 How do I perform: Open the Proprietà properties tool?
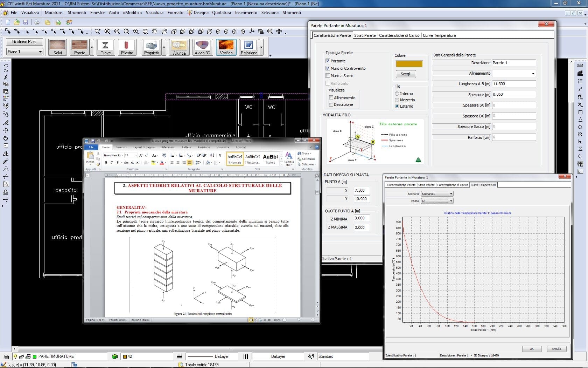[x=152, y=47]
